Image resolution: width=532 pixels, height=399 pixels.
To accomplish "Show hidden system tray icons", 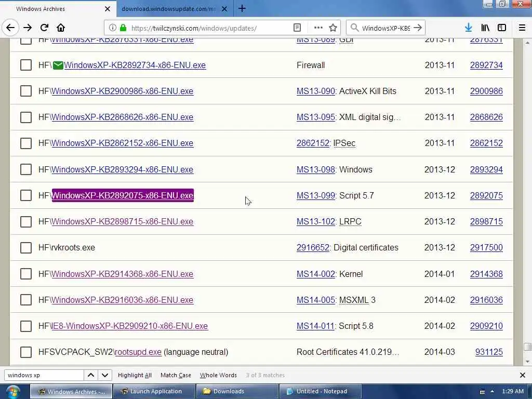I will (x=492, y=392).
